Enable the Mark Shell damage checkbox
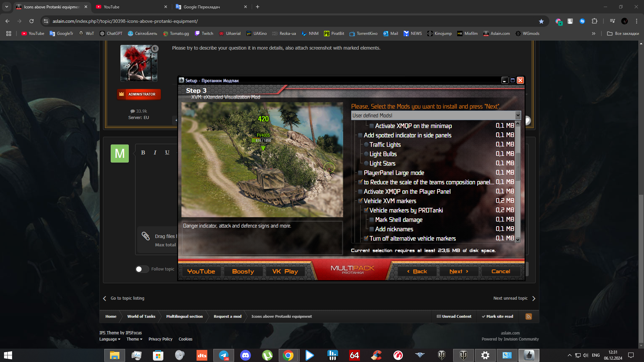Image resolution: width=644 pixels, height=362 pixels. 372,220
